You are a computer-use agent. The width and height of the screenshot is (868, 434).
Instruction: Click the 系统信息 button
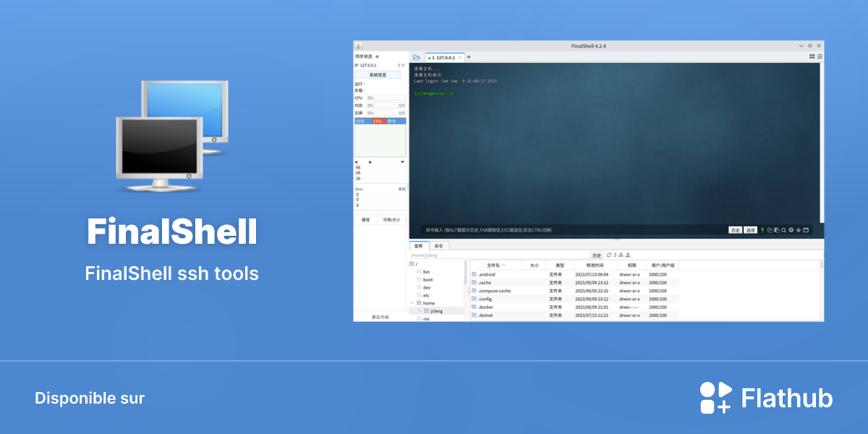click(x=378, y=75)
